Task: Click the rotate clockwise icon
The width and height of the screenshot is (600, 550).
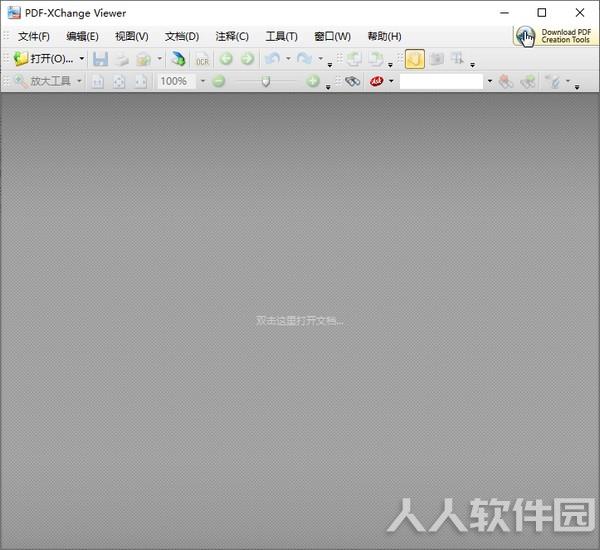Action: pos(375,59)
